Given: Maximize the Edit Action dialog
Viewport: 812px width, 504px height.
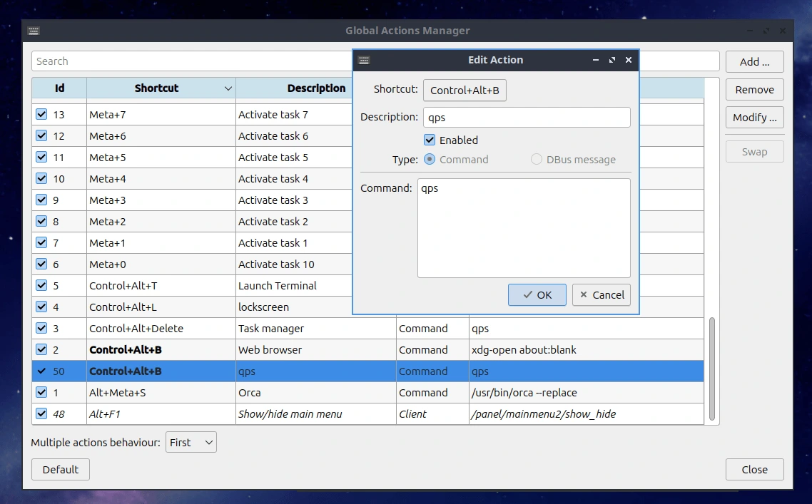Looking at the screenshot, I should [612, 60].
